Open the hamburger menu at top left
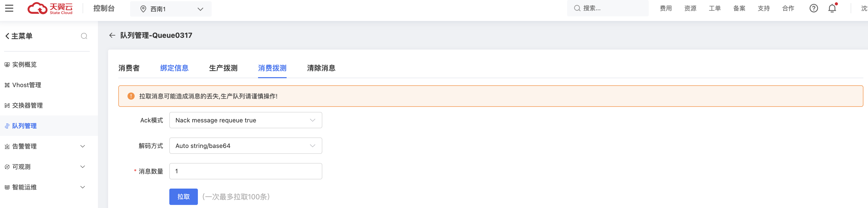This screenshot has height=208, width=868. [x=9, y=8]
